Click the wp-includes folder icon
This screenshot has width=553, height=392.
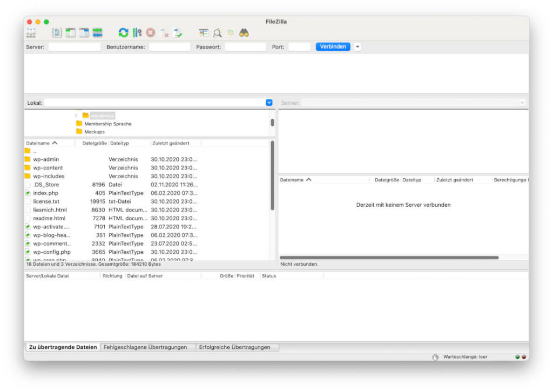[x=28, y=176]
